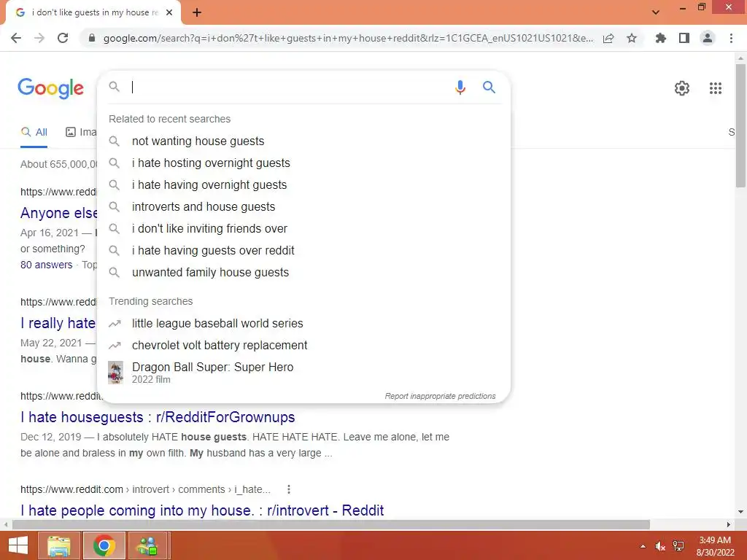This screenshot has height=560, width=747.
Task: Click the address bar URL
Action: coord(348,38)
